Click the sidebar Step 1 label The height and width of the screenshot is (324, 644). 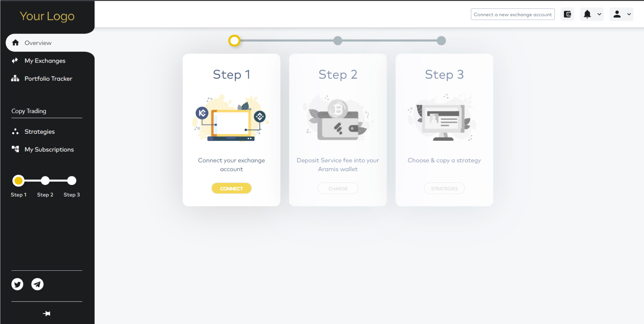coord(18,195)
